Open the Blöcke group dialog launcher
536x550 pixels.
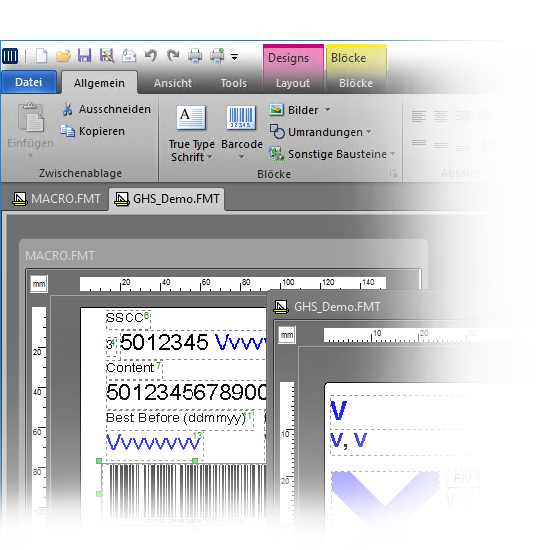point(394,174)
